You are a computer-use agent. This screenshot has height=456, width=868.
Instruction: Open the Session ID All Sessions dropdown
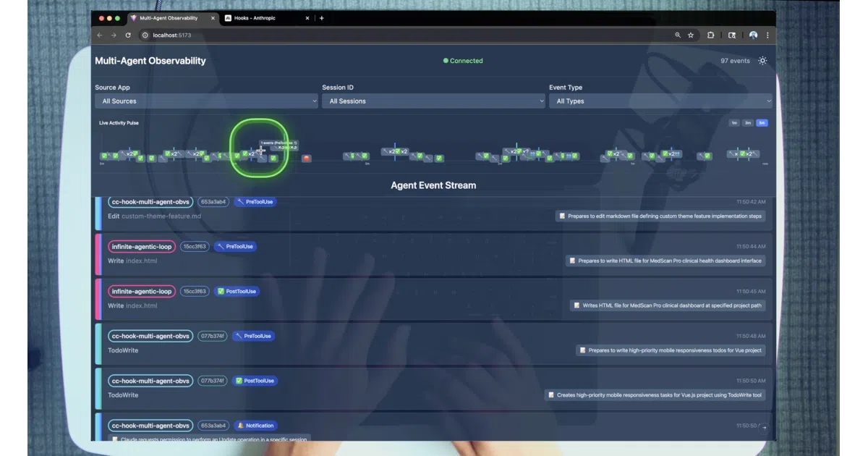433,101
